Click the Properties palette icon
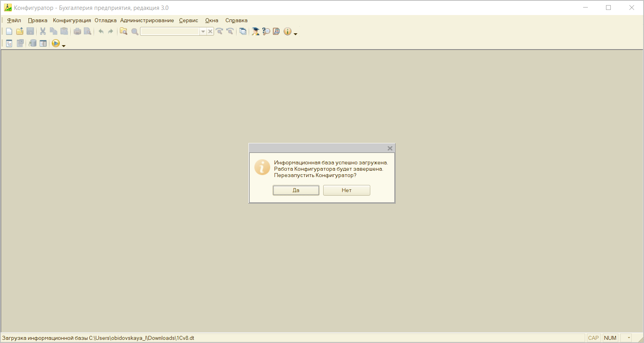This screenshot has height=343, width=644. coord(43,43)
